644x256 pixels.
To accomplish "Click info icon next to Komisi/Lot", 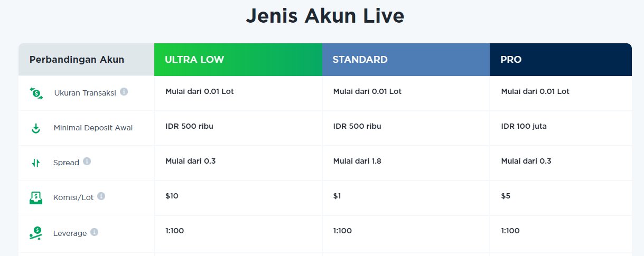I will click(x=101, y=196).
